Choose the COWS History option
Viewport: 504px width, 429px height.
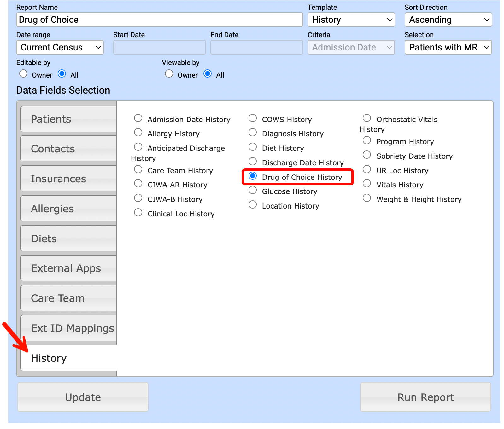click(x=253, y=118)
